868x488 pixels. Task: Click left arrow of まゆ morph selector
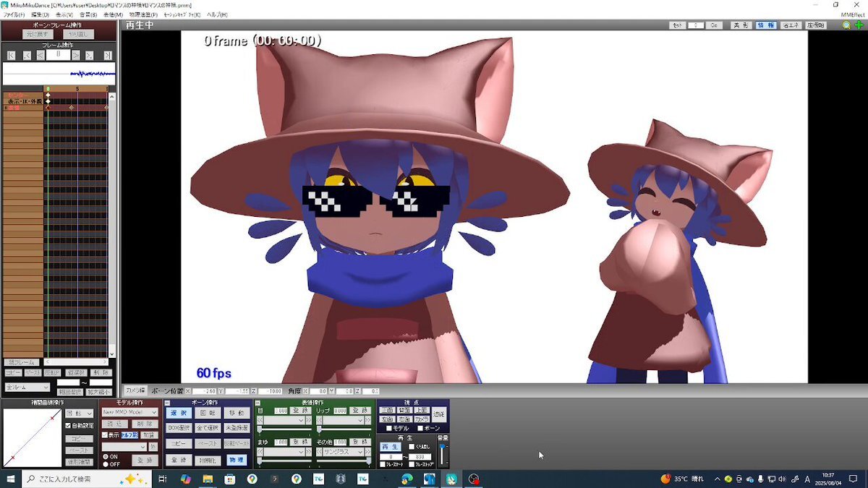pyautogui.click(x=260, y=452)
